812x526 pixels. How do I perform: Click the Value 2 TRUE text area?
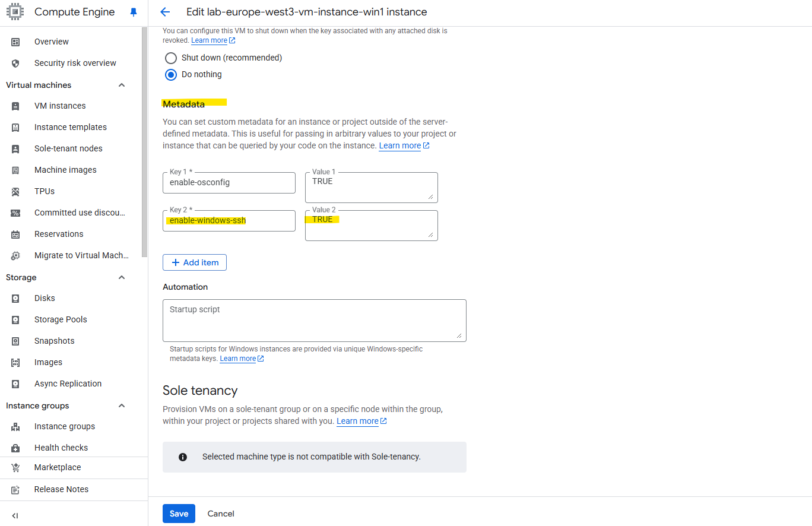point(372,226)
